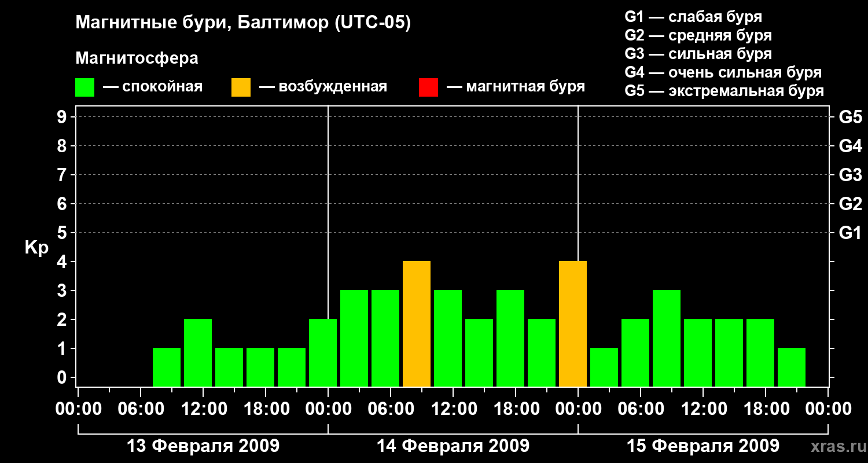Click the 'Kp' axis label

(36, 248)
